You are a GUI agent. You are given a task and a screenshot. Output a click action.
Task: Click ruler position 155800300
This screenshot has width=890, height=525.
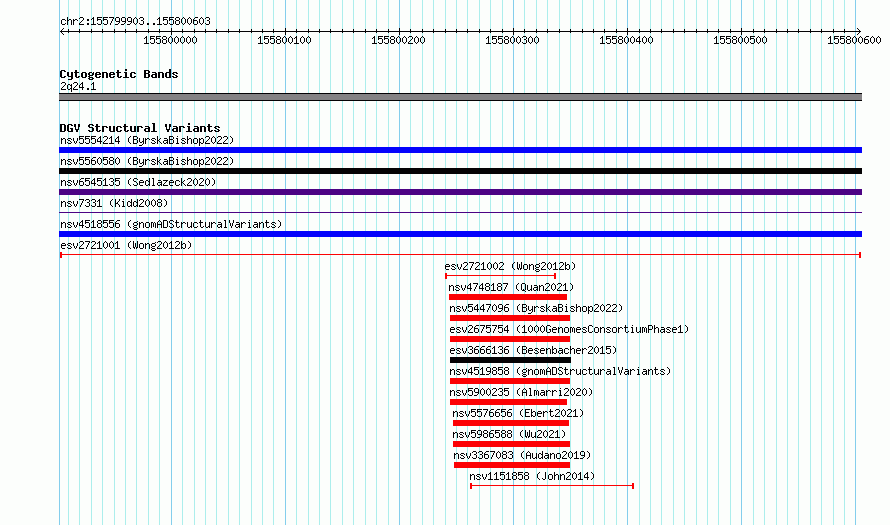(x=513, y=40)
